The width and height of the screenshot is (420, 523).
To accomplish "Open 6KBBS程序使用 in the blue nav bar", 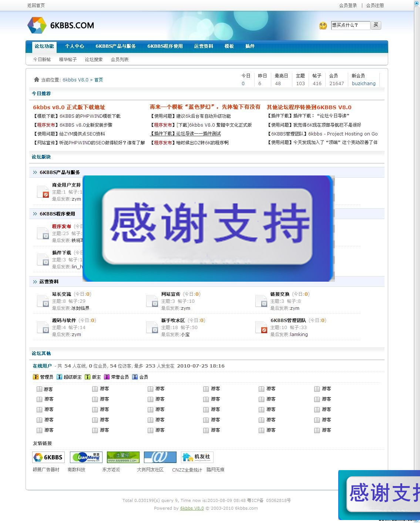I will pos(165,46).
